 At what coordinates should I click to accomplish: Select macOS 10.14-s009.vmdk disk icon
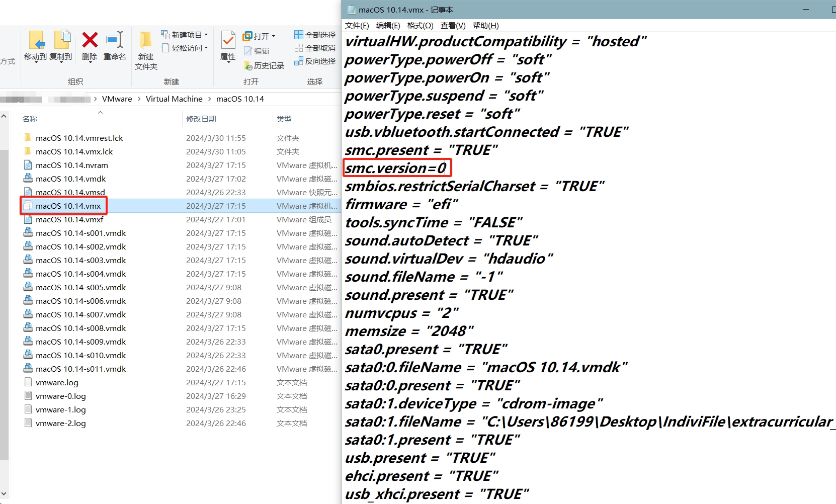coord(28,341)
